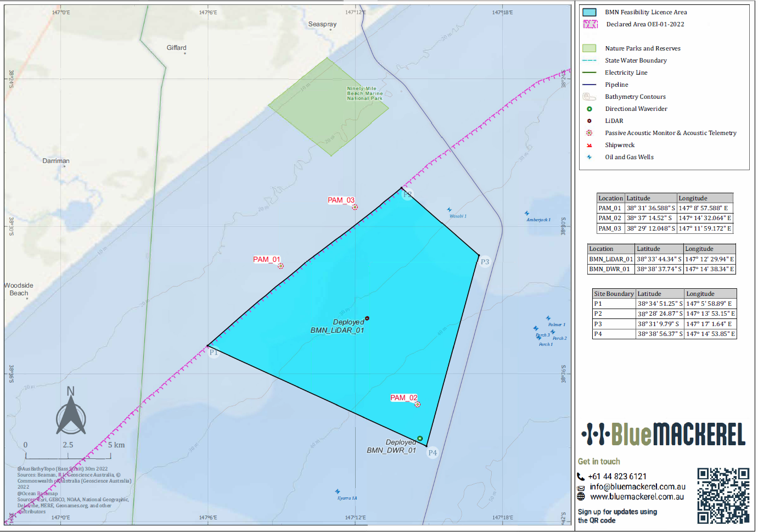Click the Nature Parks and Reserves green swatch

click(589, 48)
